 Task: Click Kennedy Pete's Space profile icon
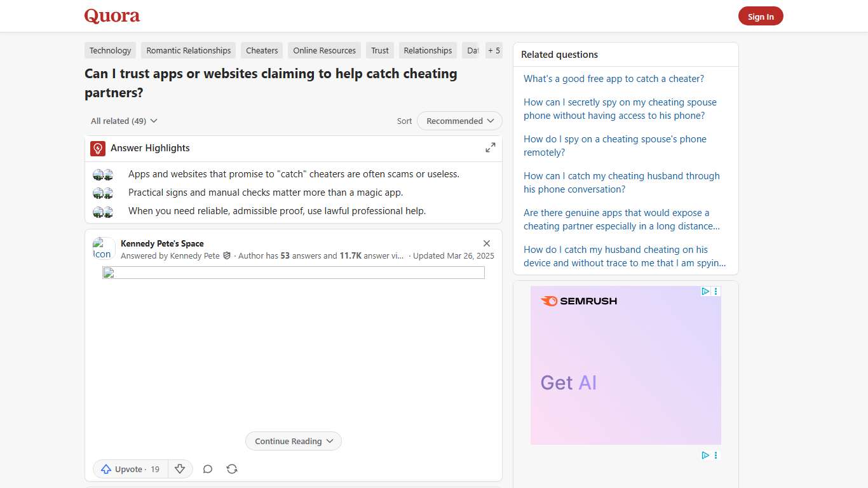(x=103, y=248)
